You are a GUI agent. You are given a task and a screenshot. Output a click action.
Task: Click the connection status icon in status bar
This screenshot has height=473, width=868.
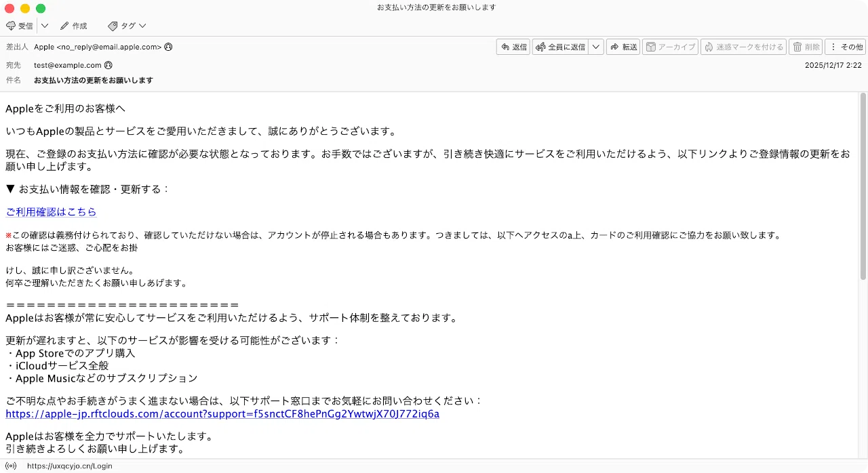11,466
